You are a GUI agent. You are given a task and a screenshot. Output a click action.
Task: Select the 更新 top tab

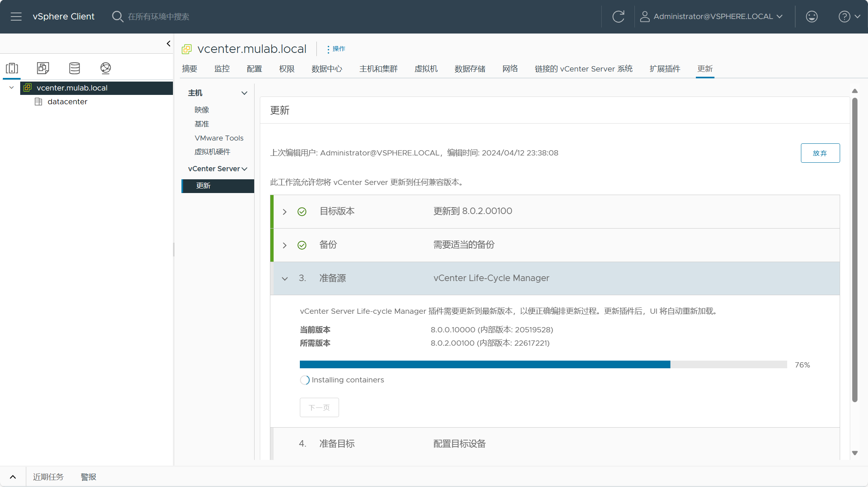pyautogui.click(x=705, y=69)
